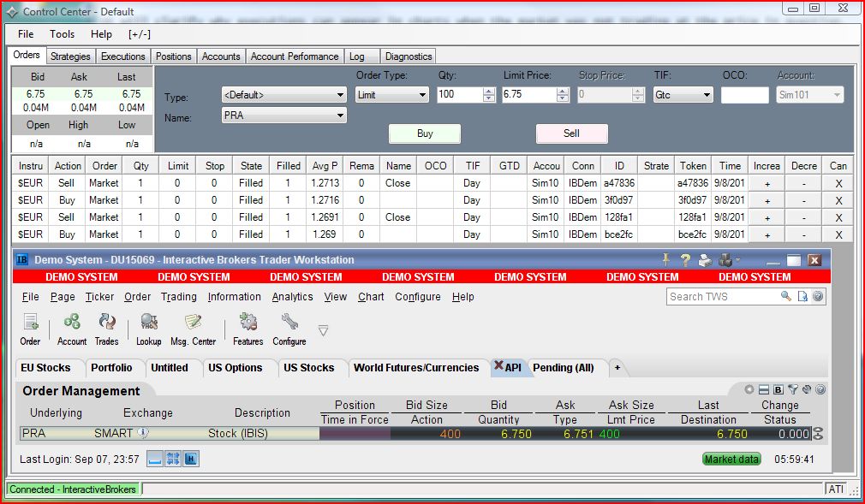Click the arrows icon beside Last Login
The image size is (865, 504).
click(x=173, y=459)
